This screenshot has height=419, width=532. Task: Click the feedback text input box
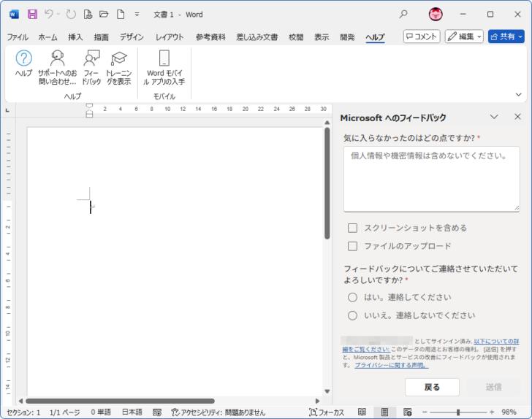click(x=432, y=179)
